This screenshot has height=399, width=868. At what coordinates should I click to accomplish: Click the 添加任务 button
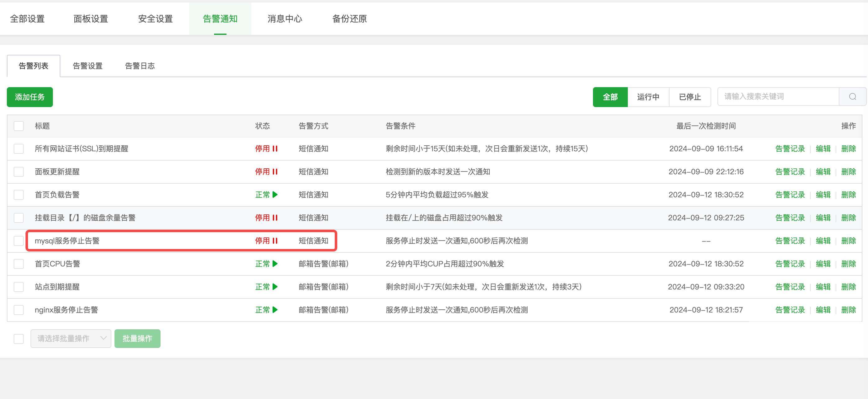point(30,97)
